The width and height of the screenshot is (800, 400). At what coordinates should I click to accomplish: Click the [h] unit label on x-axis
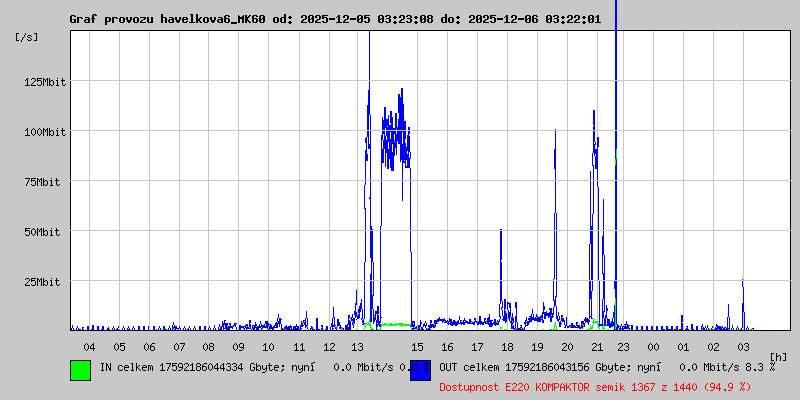[778, 356]
